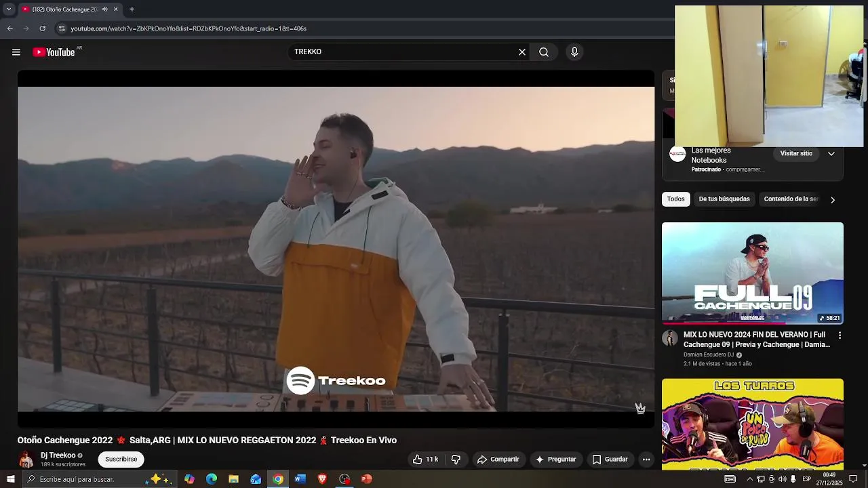The height and width of the screenshot is (488, 868).
Task: Open Damian Escudero DJ channel name
Action: click(709, 354)
